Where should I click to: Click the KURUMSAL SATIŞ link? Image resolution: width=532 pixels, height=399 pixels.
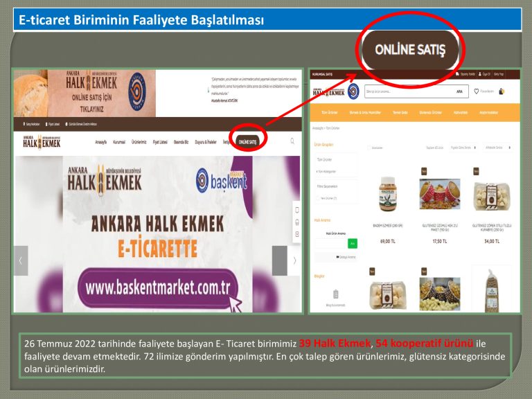(322, 74)
